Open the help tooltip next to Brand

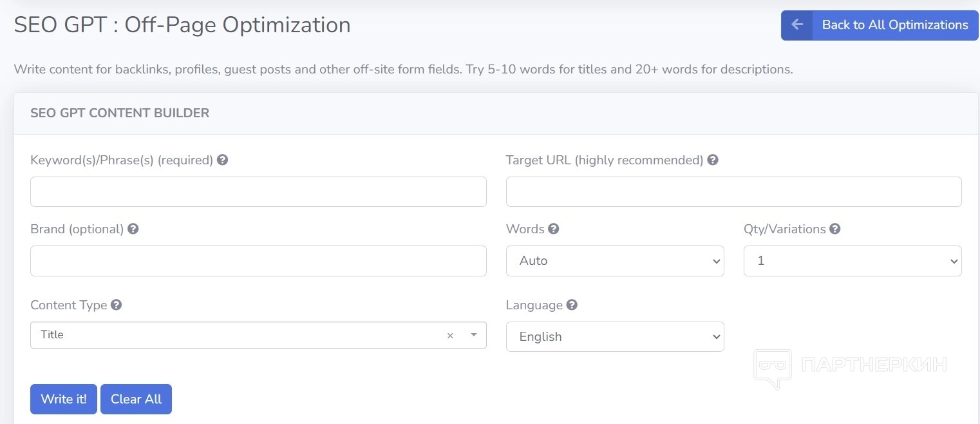[x=133, y=229]
